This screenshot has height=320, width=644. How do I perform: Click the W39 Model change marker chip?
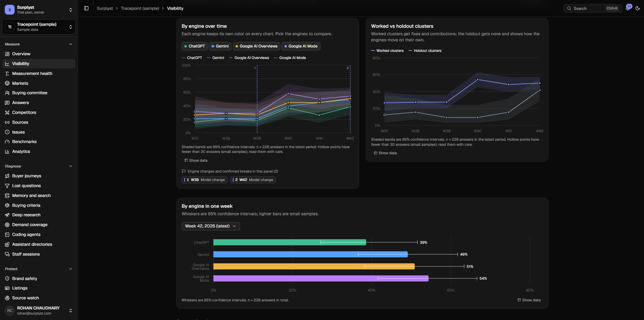pyautogui.click(x=204, y=180)
